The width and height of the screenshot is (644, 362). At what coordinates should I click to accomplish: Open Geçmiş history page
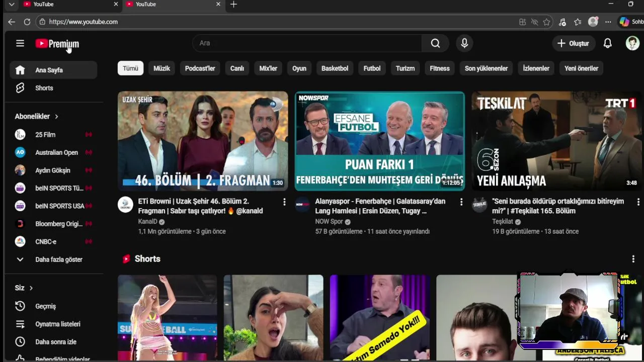pyautogui.click(x=53, y=306)
